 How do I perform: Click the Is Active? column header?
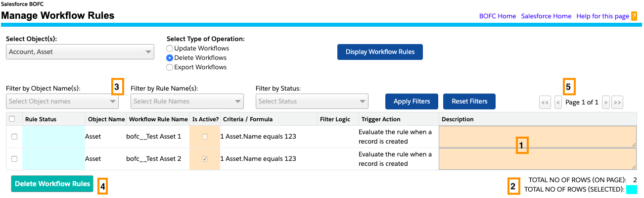[x=205, y=119]
